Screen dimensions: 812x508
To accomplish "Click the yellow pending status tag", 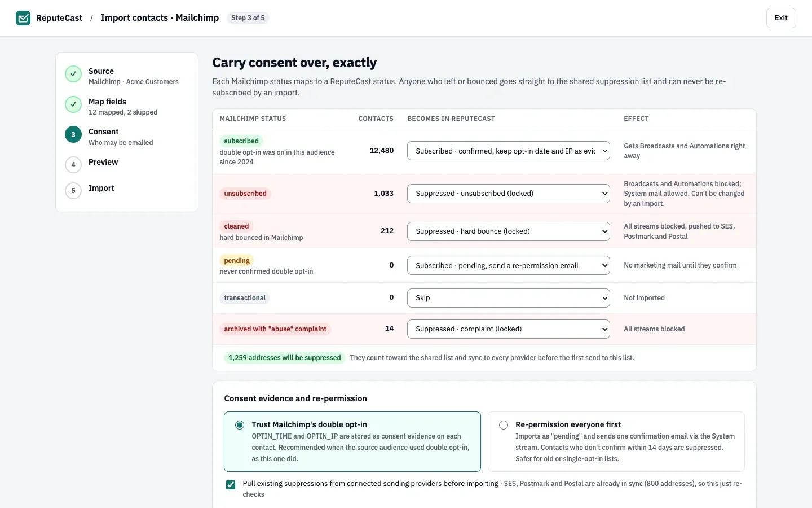I will tap(237, 261).
